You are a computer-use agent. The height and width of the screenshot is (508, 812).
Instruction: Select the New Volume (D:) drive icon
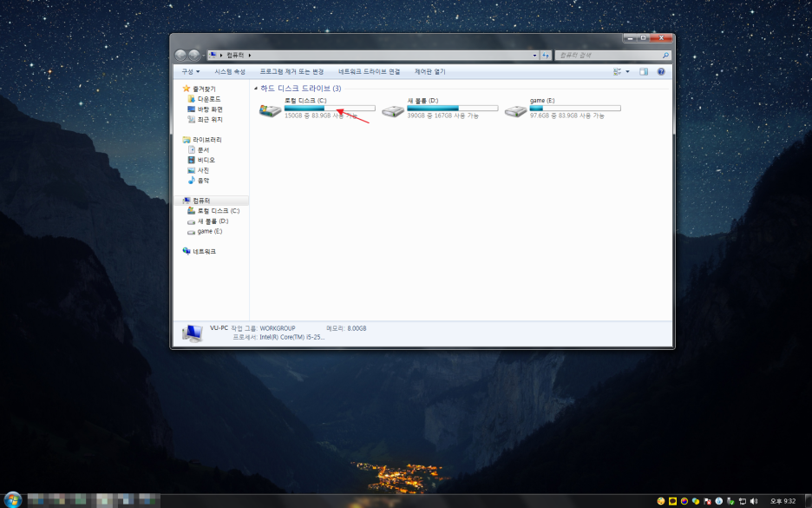393,110
